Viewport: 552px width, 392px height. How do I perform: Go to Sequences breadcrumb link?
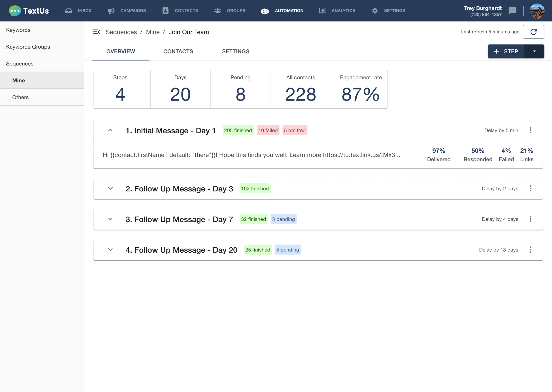click(121, 32)
